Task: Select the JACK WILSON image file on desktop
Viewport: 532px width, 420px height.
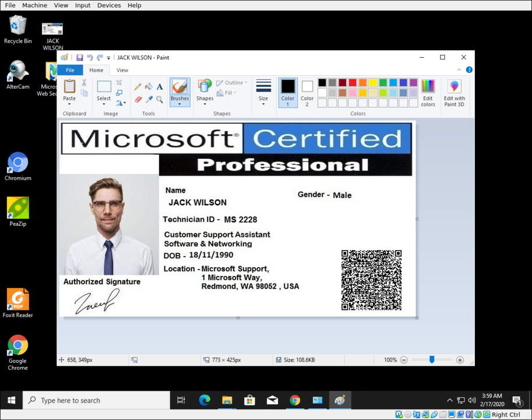Action: click(x=52, y=37)
